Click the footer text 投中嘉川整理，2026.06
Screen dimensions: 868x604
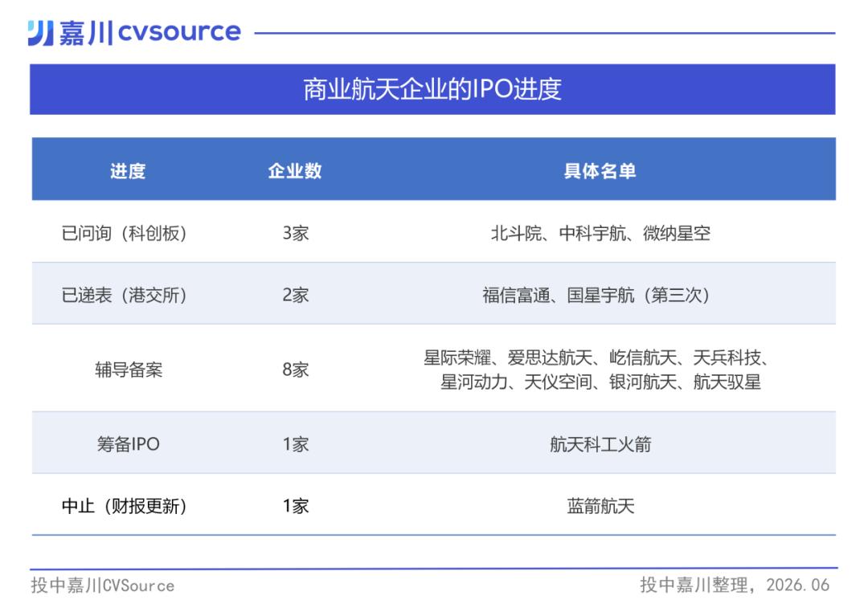(x=735, y=585)
